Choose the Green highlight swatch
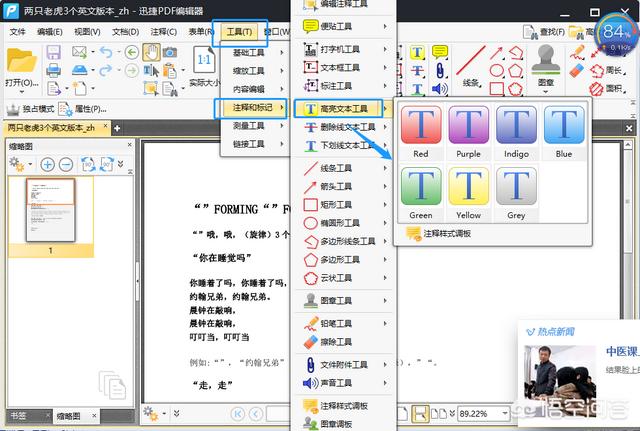Viewport: 640px width, 431px height. point(421,193)
